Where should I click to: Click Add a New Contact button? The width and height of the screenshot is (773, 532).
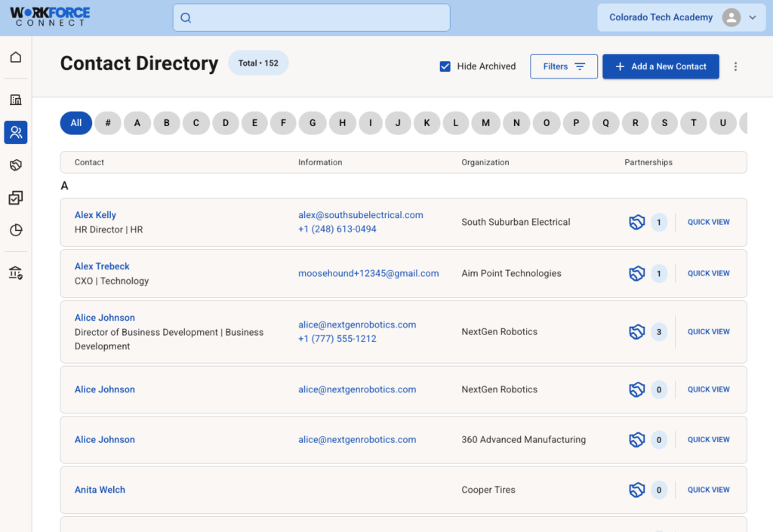pyautogui.click(x=661, y=66)
